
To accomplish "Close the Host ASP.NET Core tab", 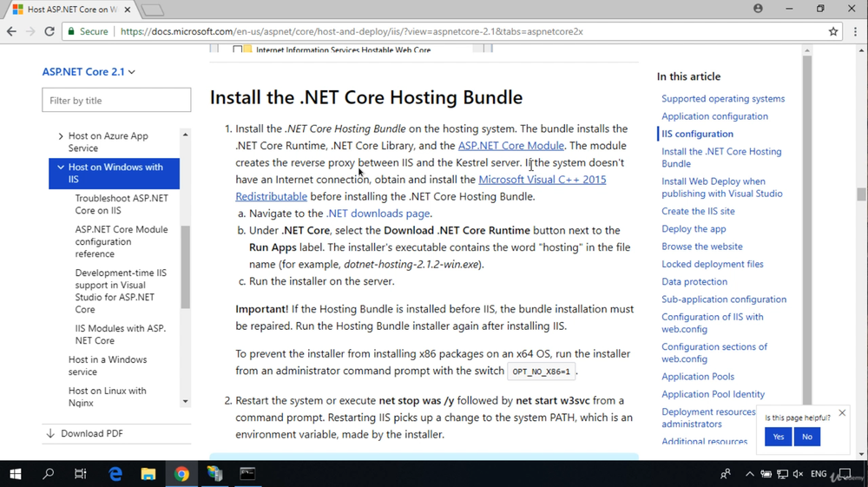I will [x=128, y=10].
